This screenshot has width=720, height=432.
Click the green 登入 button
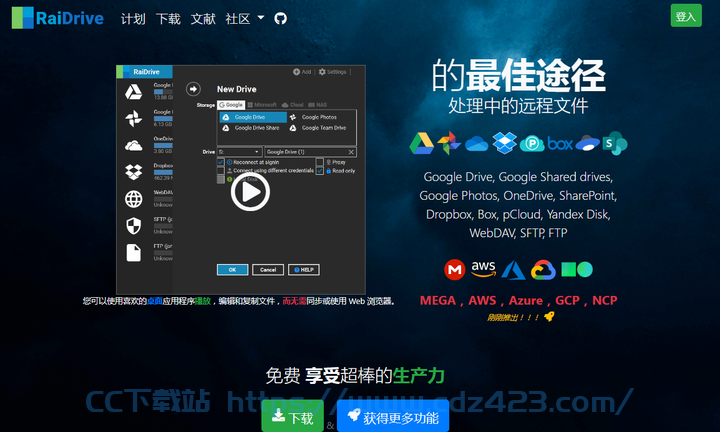coord(686,16)
